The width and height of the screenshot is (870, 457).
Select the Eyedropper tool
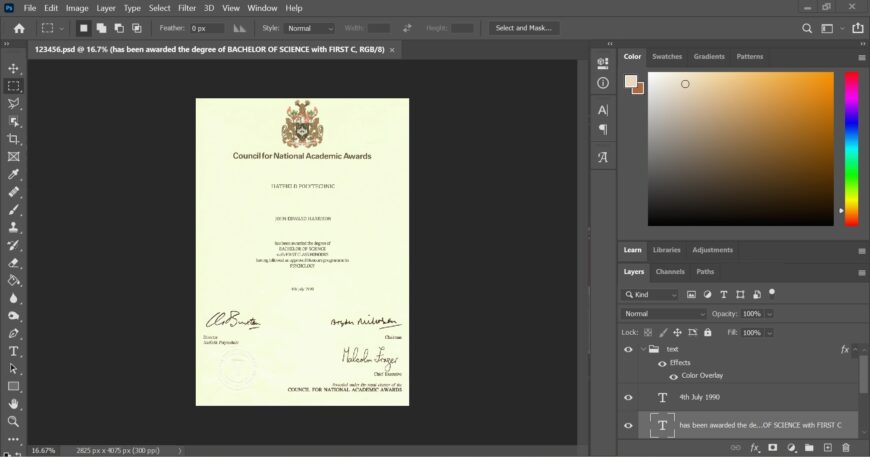click(x=13, y=174)
